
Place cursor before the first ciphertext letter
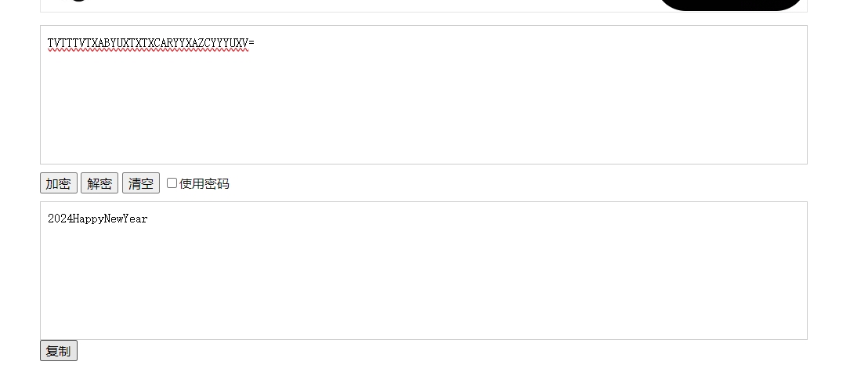pos(48,42)
